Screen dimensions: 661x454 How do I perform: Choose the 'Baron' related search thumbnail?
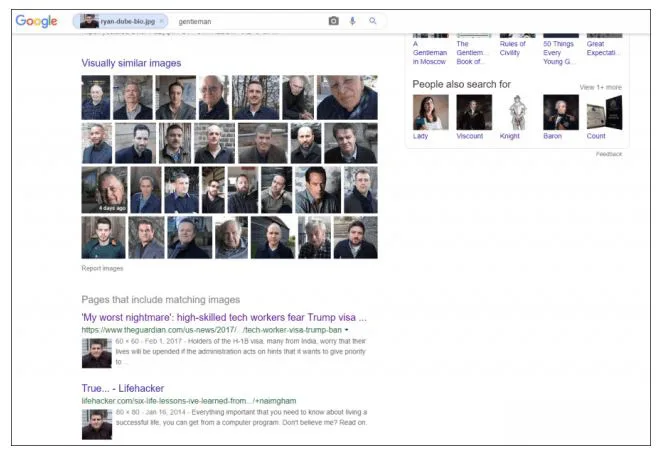click(x=560, y=113)
